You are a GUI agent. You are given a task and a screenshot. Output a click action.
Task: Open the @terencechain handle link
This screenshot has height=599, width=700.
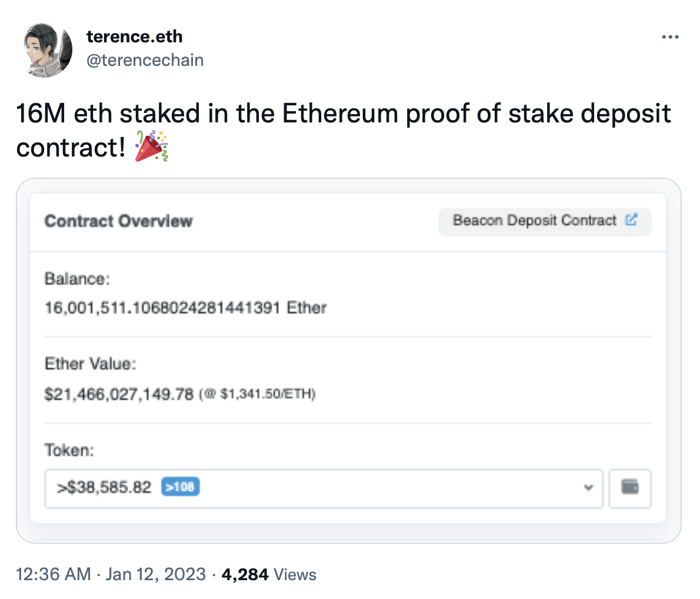[x=145, y=60]
